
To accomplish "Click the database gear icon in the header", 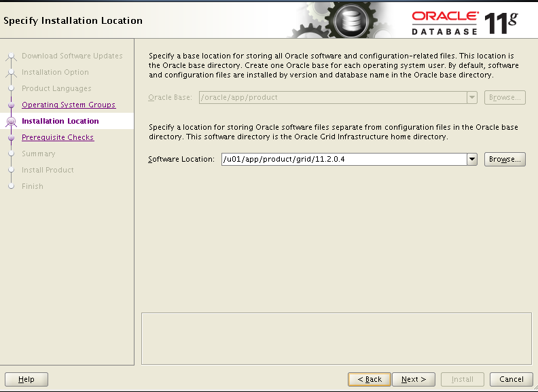I will click(x=351, y=20).
